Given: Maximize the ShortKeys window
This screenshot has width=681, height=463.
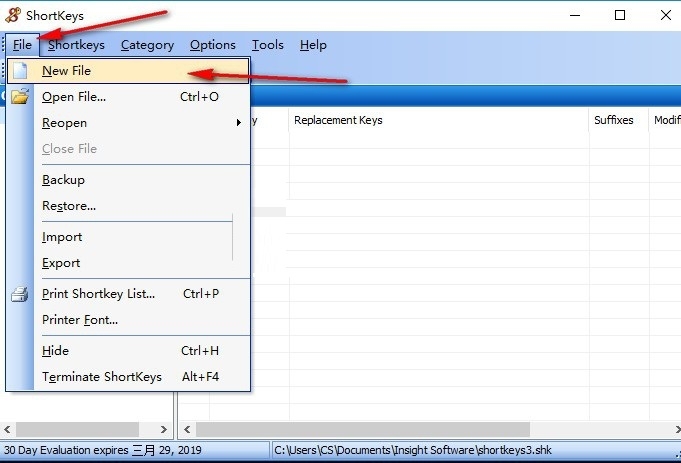Looking at the screenshot, I should tap(620, 15).
